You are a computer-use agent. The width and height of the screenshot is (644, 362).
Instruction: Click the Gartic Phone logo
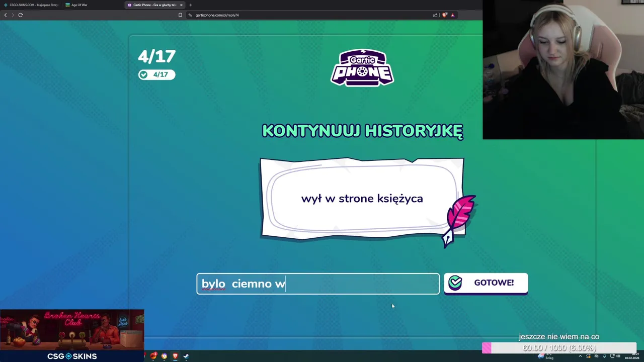(x=362, y=67)
